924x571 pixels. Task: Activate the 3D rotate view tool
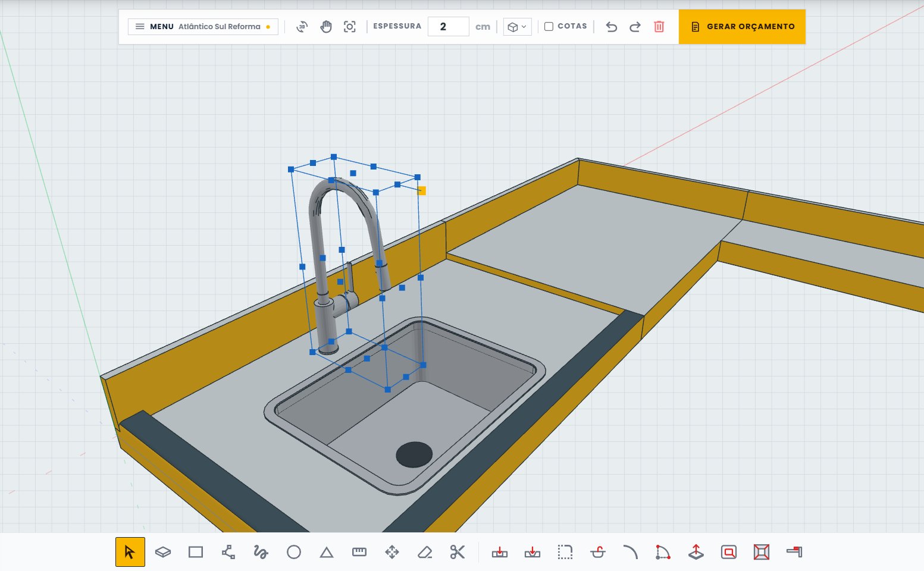302,27
